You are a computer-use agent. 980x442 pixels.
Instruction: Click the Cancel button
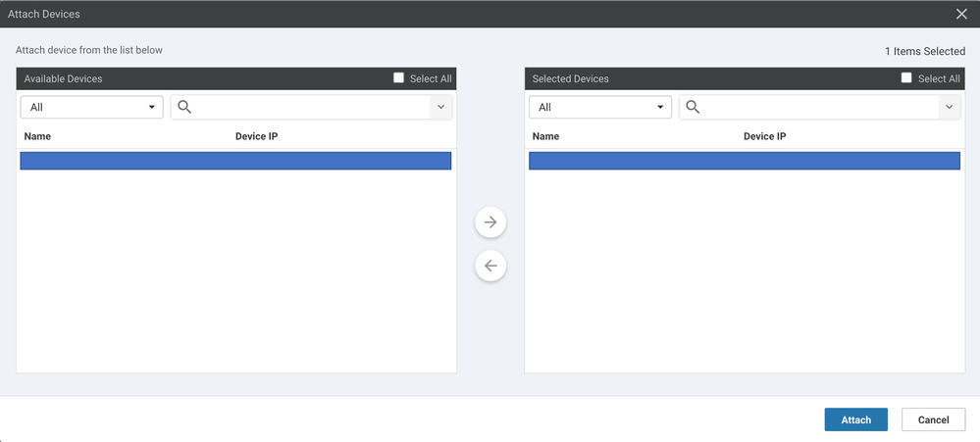[x=933, y=419]
